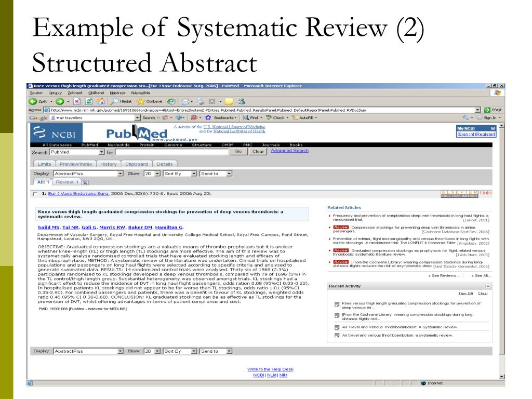Click the green Forward arrow icon
532x399 pixels.
(60, 101)
